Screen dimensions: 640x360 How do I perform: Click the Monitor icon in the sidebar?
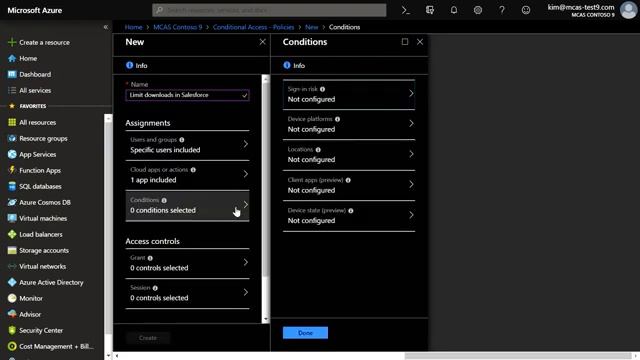[12, 298]
